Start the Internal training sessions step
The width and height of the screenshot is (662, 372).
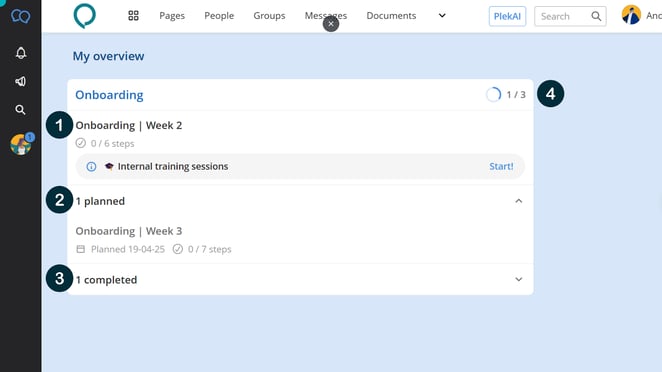[x=501, y=166]
